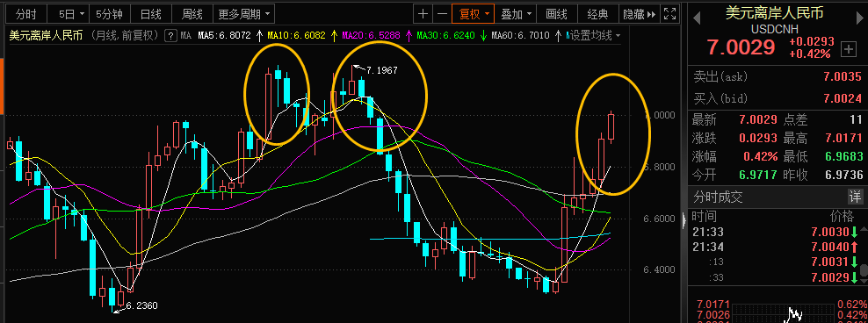The image size is (868, 323).
Task: Click the 6.4000 price axis label
Action: pos(660,270)
